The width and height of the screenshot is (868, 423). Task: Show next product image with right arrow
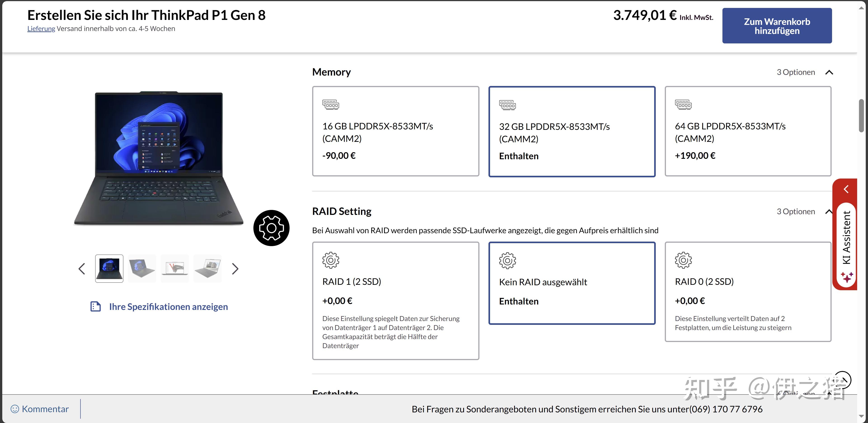click(x=235, y=269)
